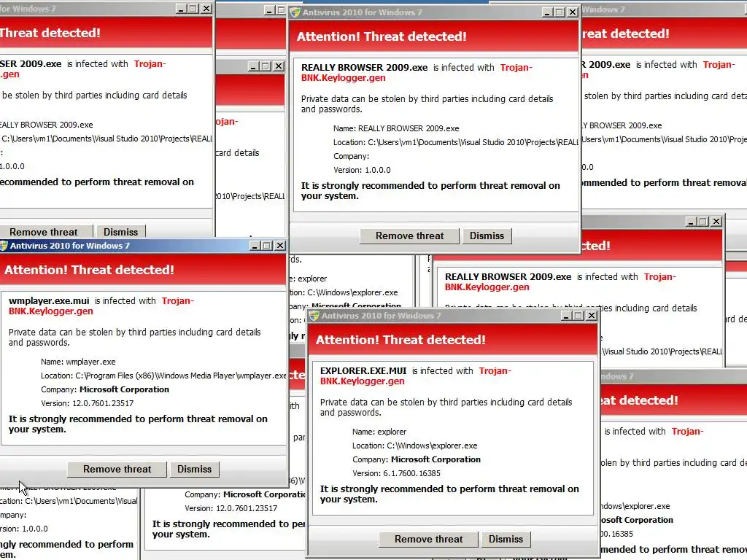Maximize the EXPLORER.EXE.MUI alert window
Viewport: 747px width, 560px height.
(x=578, y=316)
